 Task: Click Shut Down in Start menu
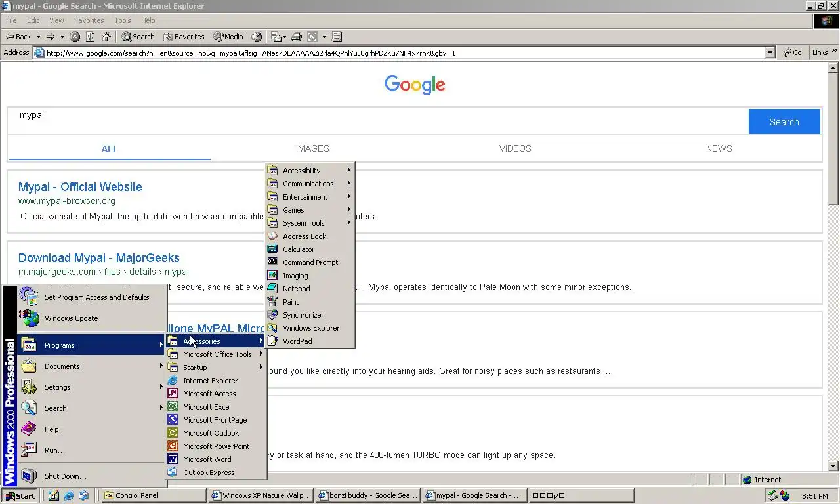pos(91,476)
